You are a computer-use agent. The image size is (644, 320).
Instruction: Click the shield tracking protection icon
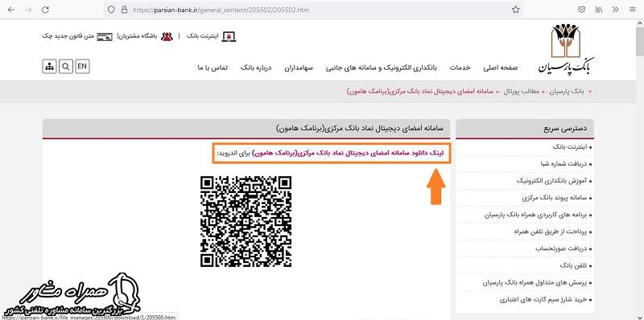click(111, 10)
